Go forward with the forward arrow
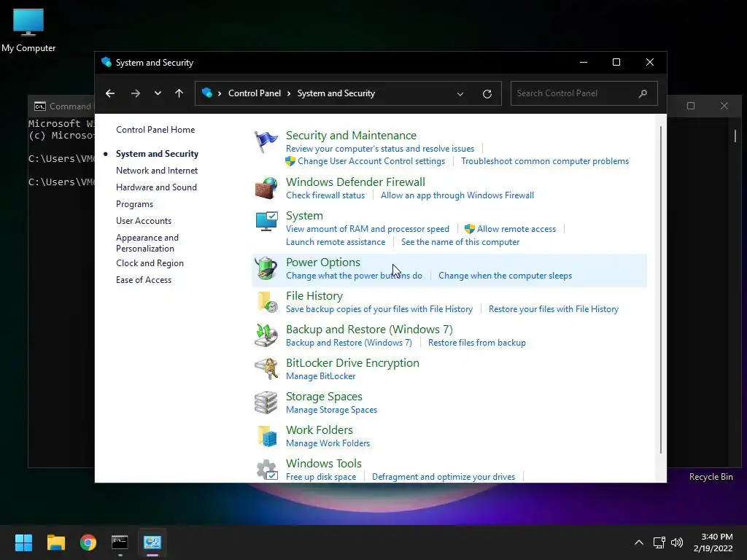The height and width of the screenshot is (560, 747). (135, 93)
